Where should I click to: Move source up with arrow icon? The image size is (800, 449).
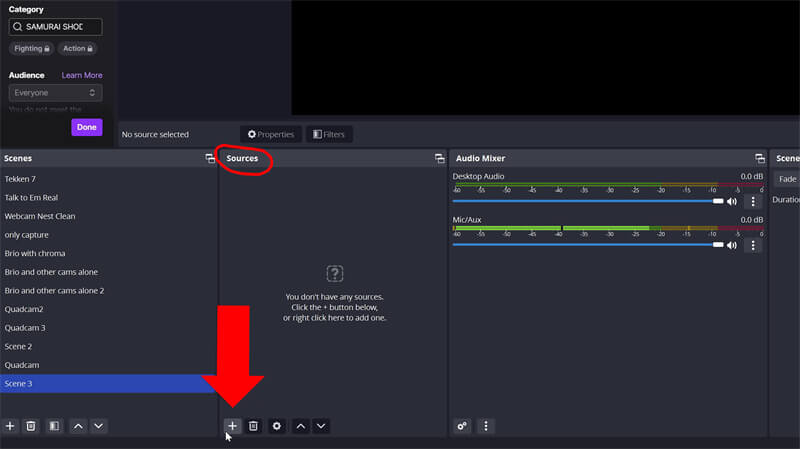(x=300, y=426)
